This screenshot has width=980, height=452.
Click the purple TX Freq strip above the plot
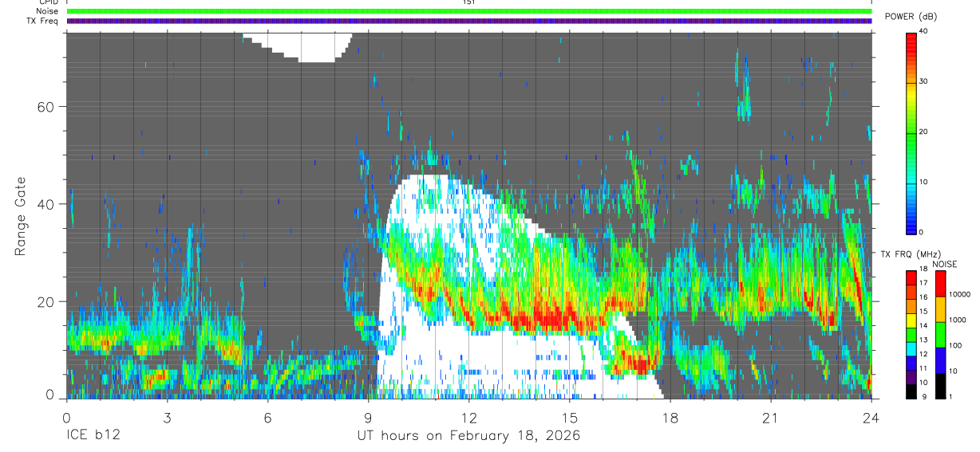pyautogui.click(x=469, y=21)
